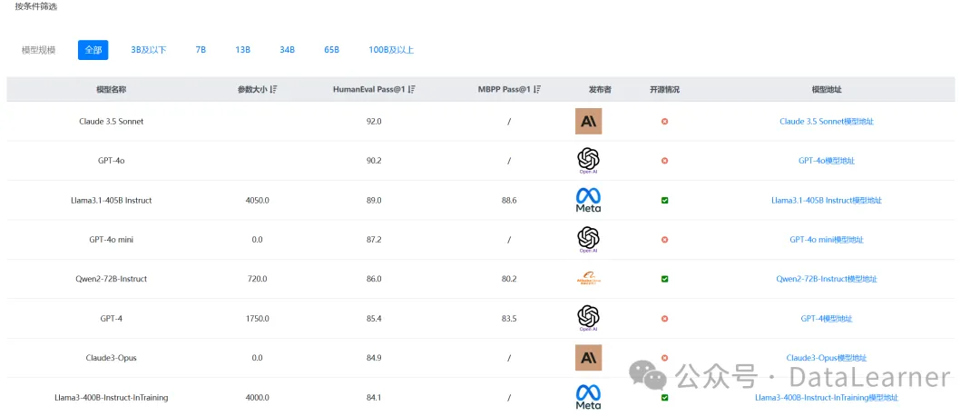Viewport: 980px width, 416px height.
Task: Click OpenAI logo in GPT-4 row
Action: (588, 319)
